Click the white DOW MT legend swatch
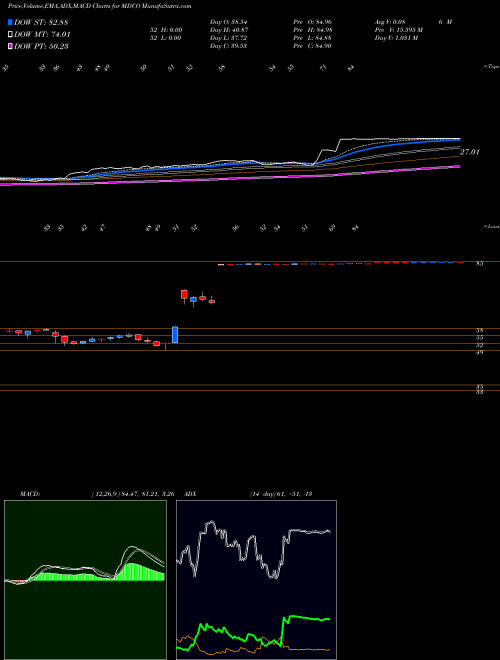The height and width of the screenshot is (660, 500). coord(11,35)
